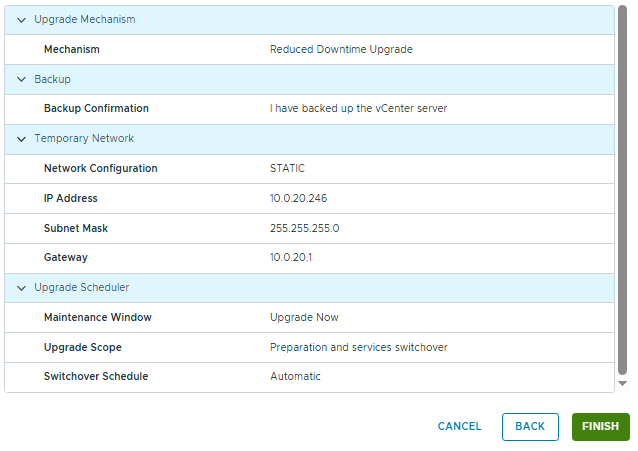Select the gateway 10.0.20.1 value
Viewport: 638px width, 451px height.
tap(291, 258)
